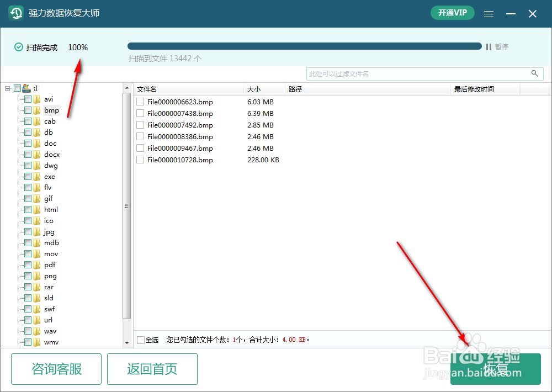Select the sld folder in tree

(x=49, y=298)
